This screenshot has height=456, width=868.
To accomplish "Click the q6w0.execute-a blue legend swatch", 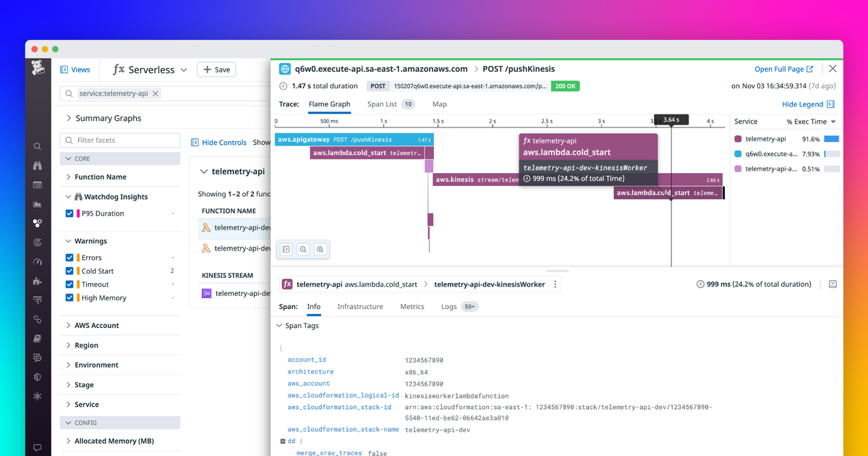I will click(738, 153).
